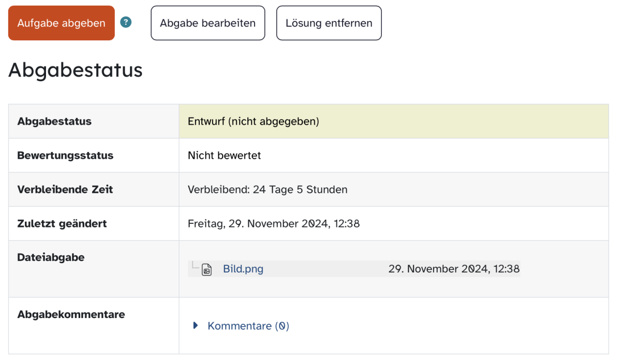Screen dimensions: 621x364
Task: Click the Aufgabe abgeben button
Action: (61, 23)
